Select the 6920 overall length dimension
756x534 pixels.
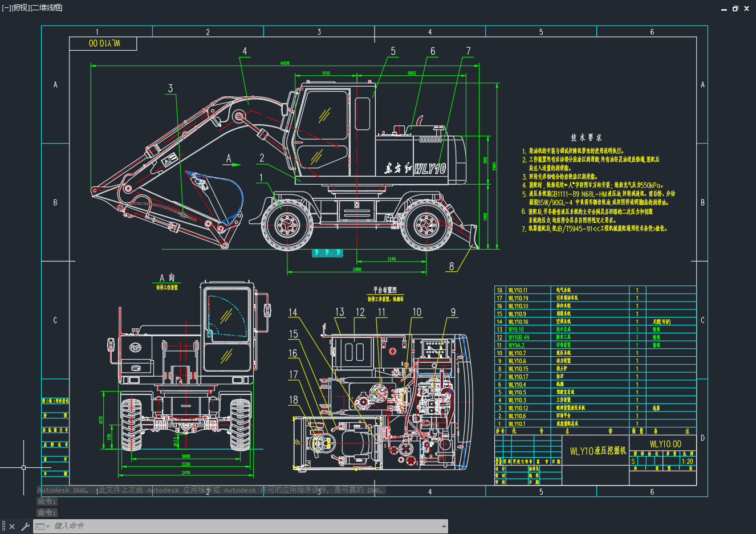click(x=284, y=63)
